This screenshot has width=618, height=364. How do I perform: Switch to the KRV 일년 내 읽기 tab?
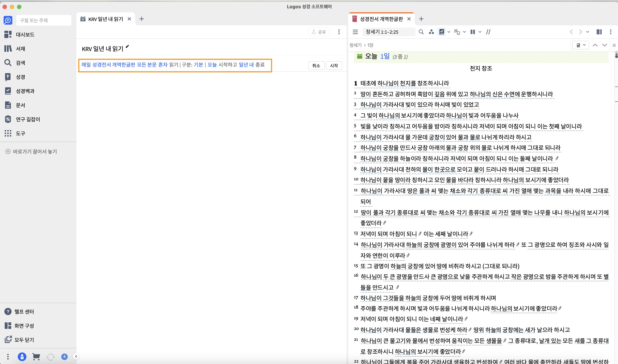pos(105,19)
